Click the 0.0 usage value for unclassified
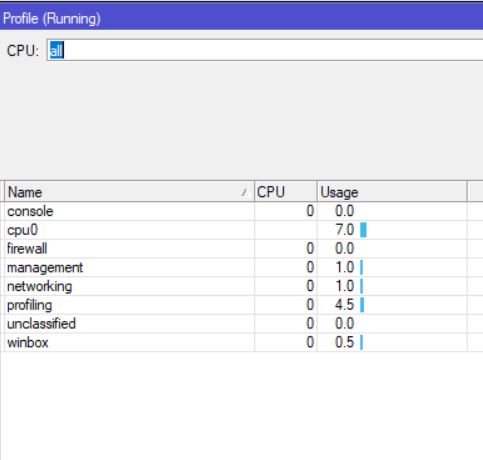The width and height of the screenshot is (483, 460). click(x=345, y=323)
